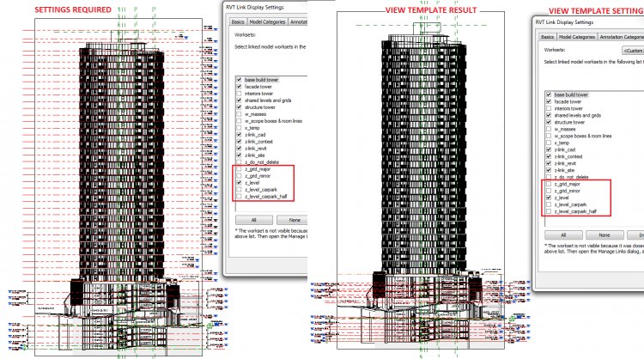Uncheck 'facade tower' in Settings Required dialog
This screenshot has width=644, height=359.
click(x=239, y=87)
